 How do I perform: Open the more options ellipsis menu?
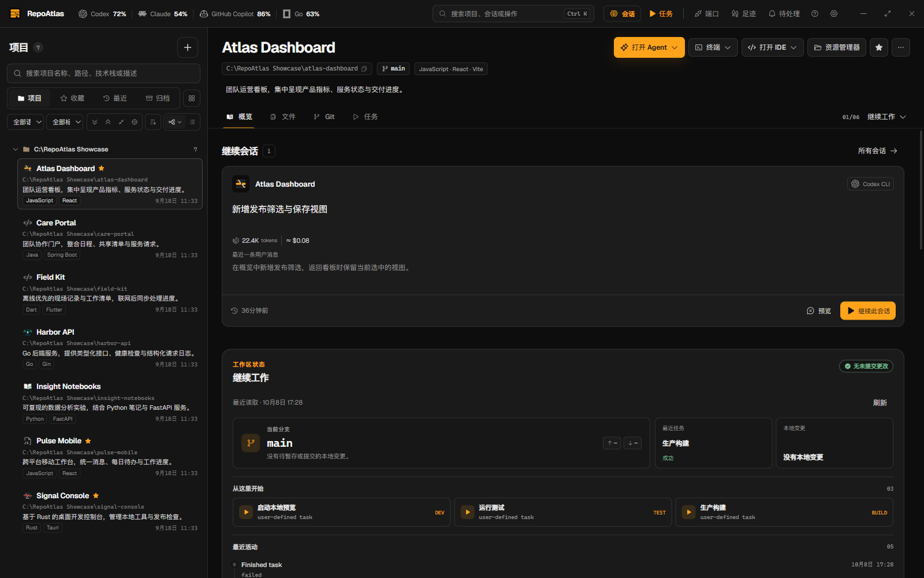[x=901, y=47]
